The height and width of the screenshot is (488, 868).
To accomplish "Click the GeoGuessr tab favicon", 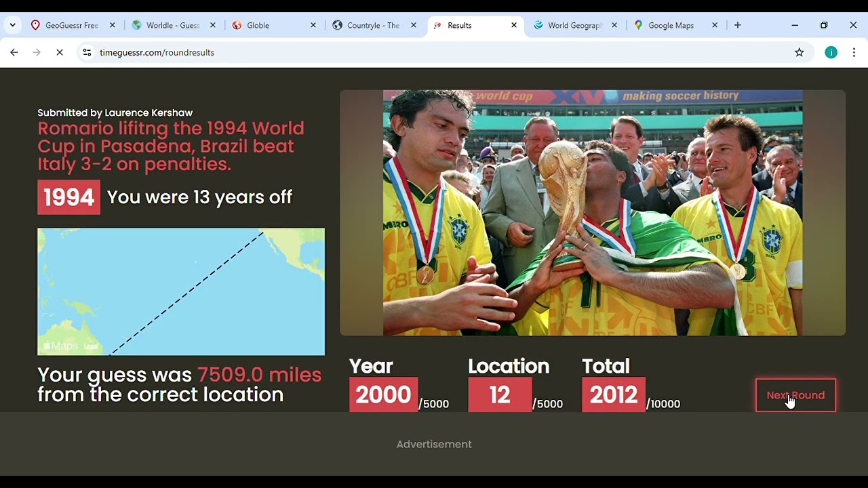I will click(35, 25).
